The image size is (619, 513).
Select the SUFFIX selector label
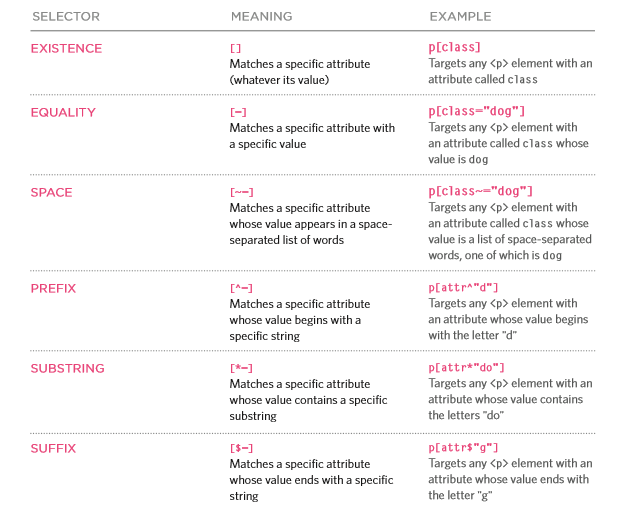53,449
